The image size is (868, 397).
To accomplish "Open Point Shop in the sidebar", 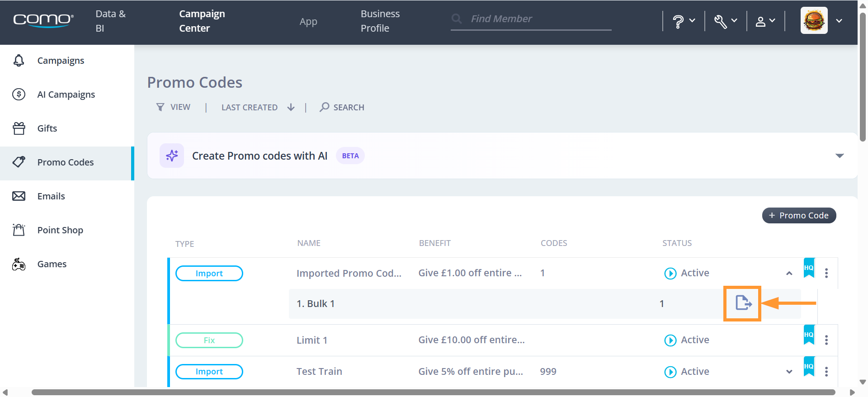I will (67, 230).
